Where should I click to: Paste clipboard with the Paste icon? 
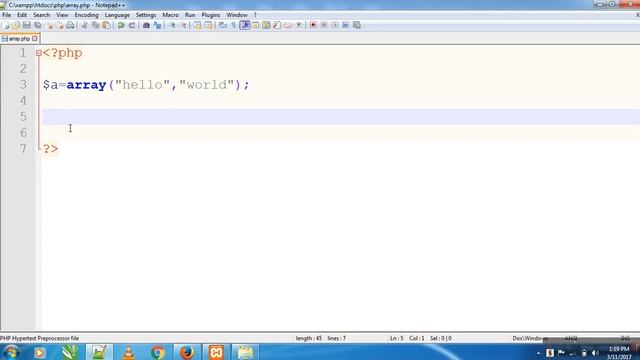click(107, 25)
